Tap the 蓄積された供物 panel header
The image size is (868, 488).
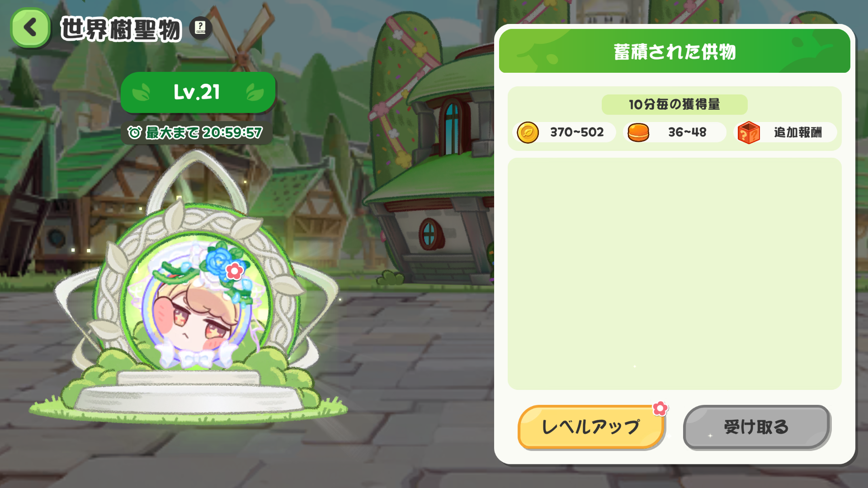675,51
